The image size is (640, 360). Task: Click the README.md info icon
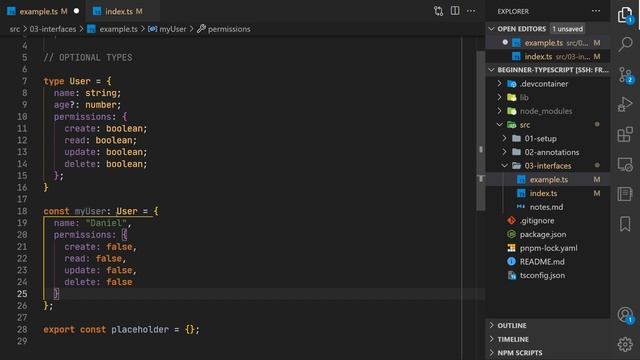511,262
